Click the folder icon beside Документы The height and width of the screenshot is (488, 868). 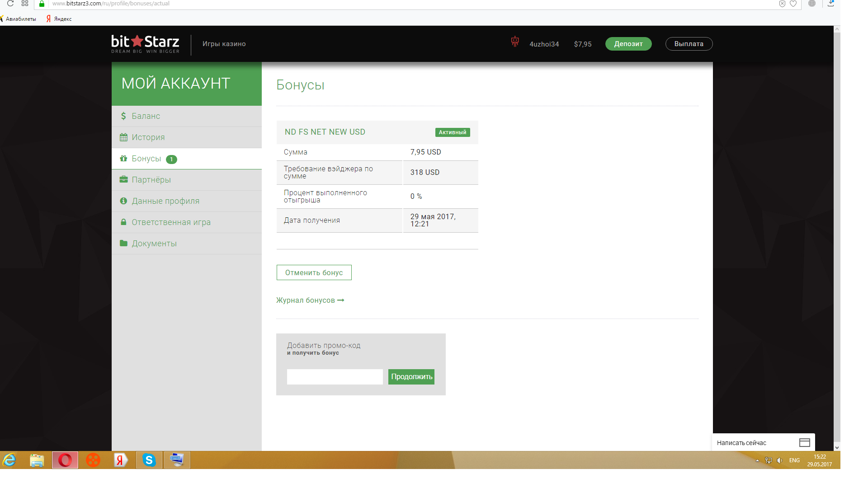pyautogui.click(x=123, y=244)
